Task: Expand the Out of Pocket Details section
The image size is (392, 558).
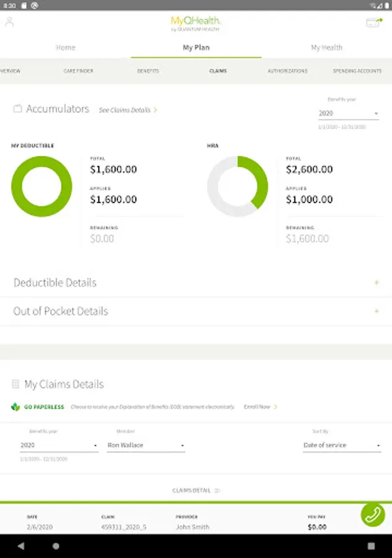Action: coord(376,311)
